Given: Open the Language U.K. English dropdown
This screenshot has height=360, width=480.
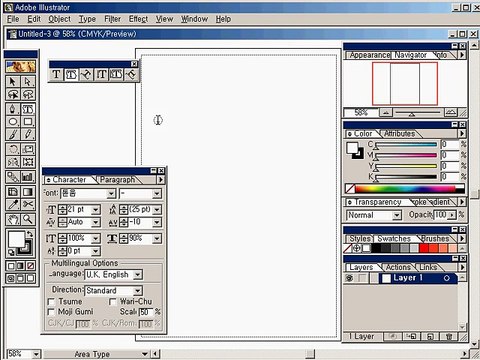Looking at the screenshot, I should point(137,275).
